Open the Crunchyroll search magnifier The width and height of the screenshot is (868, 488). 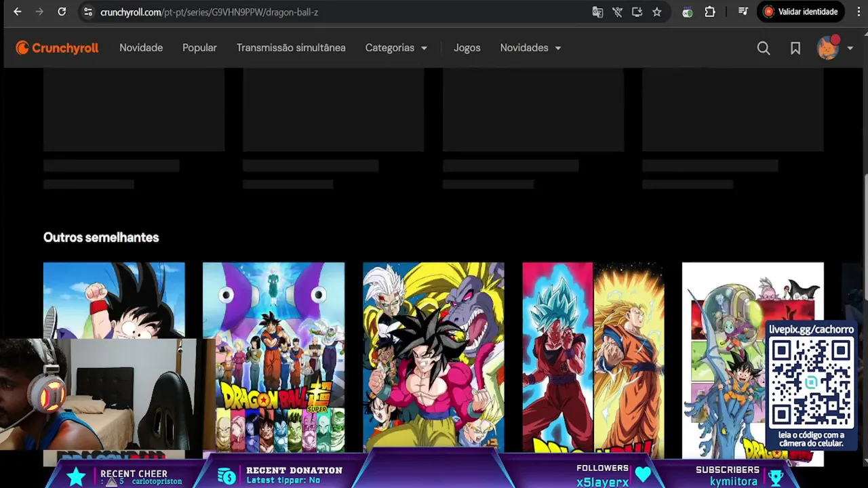coord(764,48)
